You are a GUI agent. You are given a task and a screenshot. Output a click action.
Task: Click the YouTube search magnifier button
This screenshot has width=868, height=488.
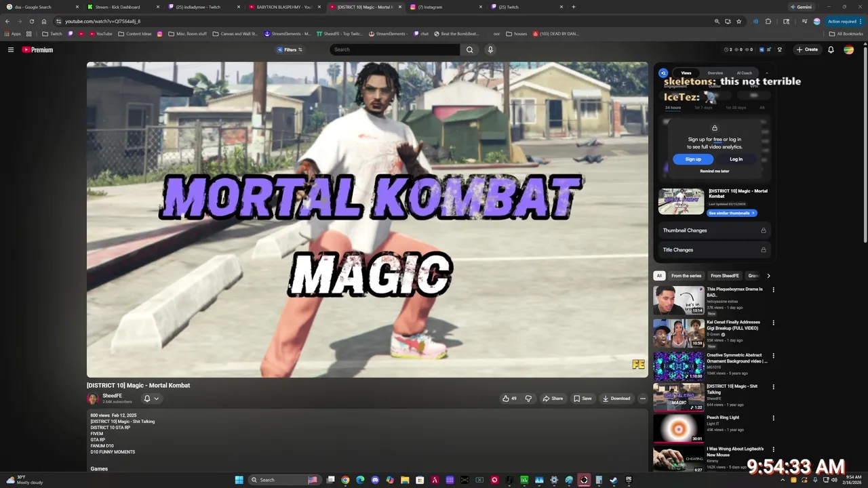point(469,49)
